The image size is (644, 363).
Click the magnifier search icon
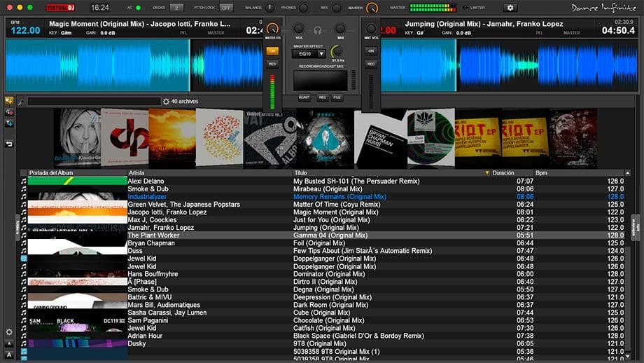(21, 102)
